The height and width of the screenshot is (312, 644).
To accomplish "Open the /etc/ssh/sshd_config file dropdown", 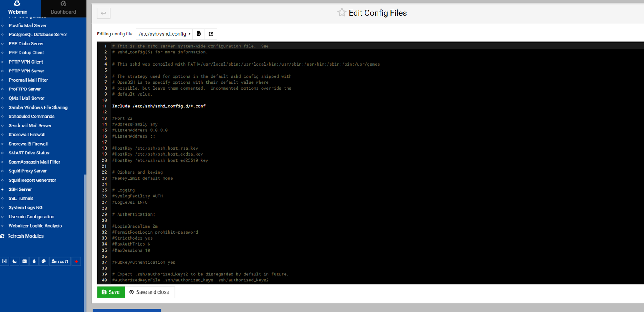I will [x=164, y=34].
